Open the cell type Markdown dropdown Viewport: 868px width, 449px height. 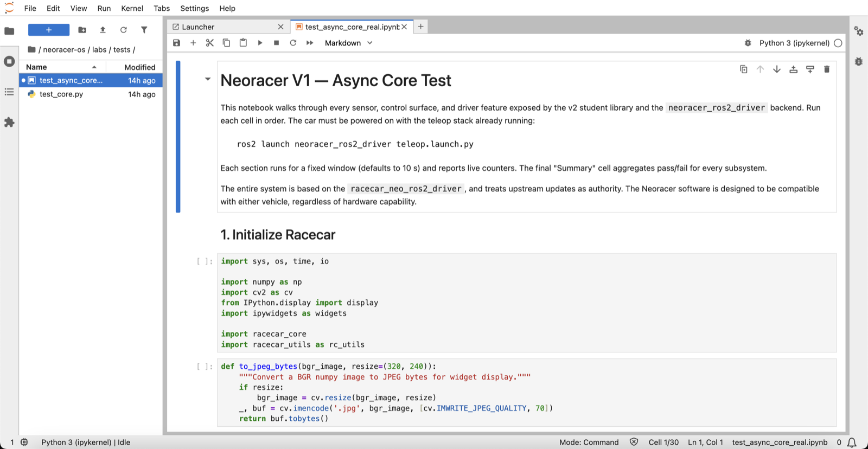[348, 43]
